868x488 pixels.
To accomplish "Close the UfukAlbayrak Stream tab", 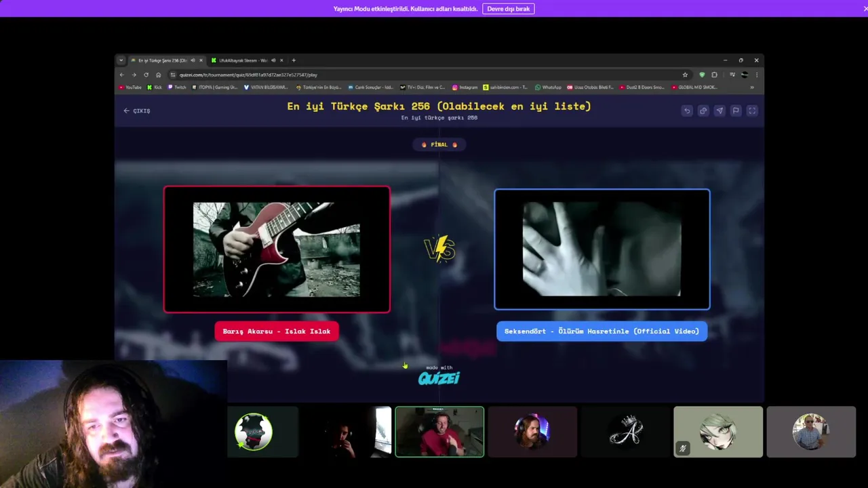I will coord(281,60).
